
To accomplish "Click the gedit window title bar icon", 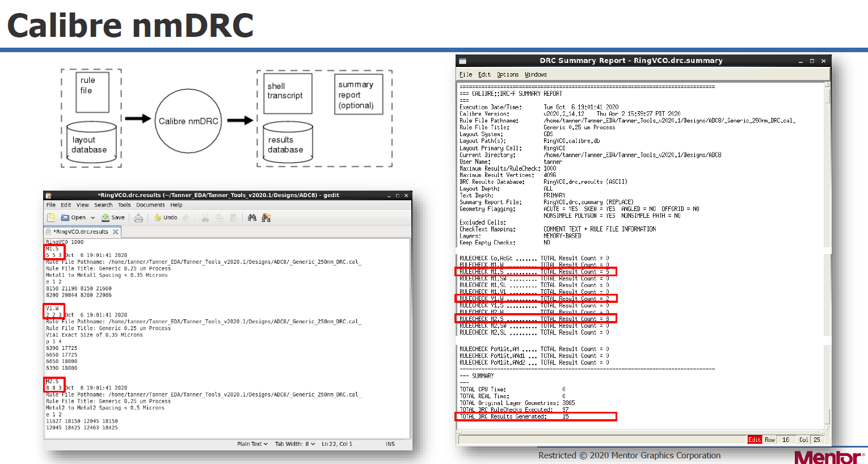I will pos(49,195).
